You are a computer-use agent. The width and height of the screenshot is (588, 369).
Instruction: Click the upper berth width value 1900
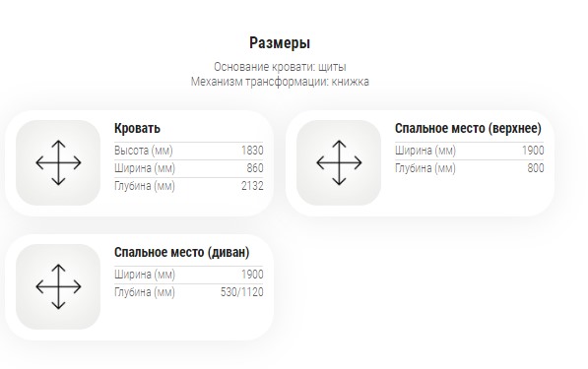click(x=533, y=151)
